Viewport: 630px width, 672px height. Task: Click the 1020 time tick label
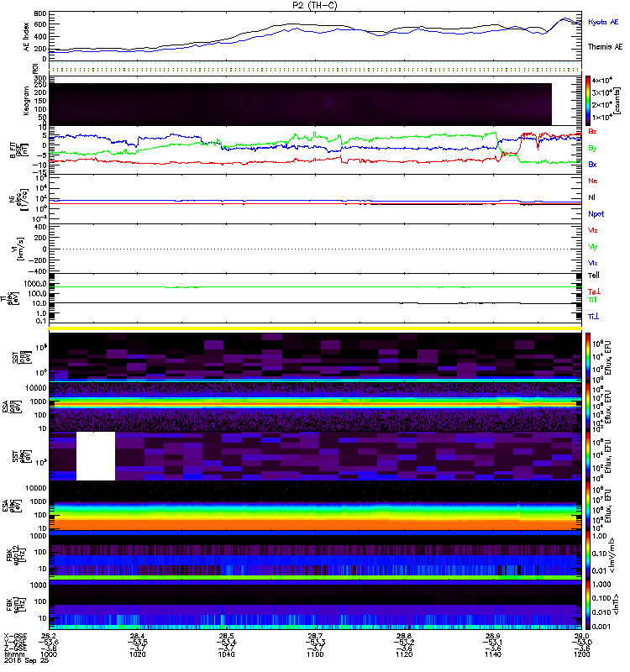click(137, 654)
